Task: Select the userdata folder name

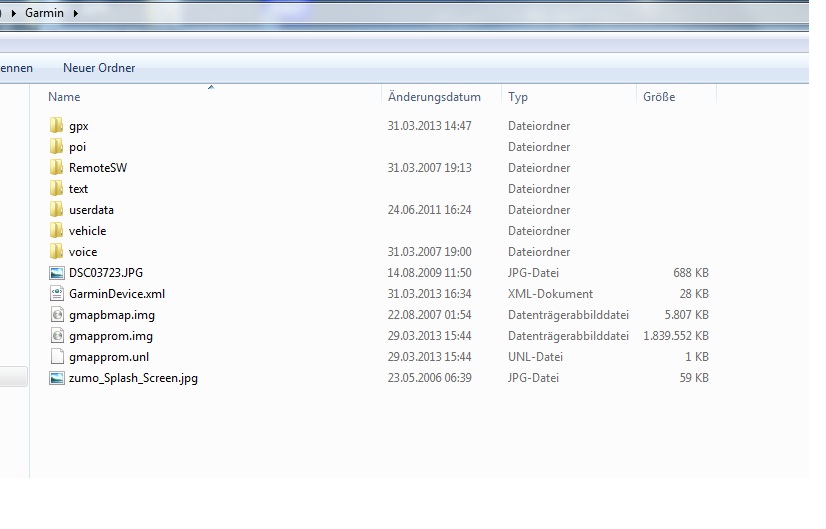Action: point(91,210)
